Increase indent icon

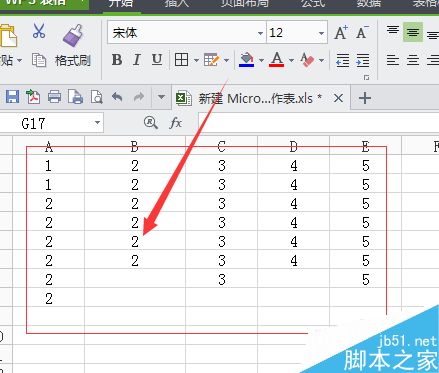tap(363, 60)
